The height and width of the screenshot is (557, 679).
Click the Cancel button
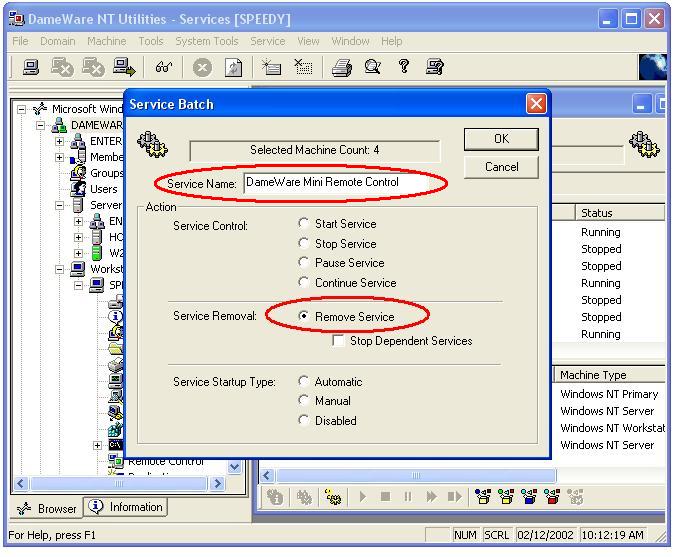tap(501, 167)
